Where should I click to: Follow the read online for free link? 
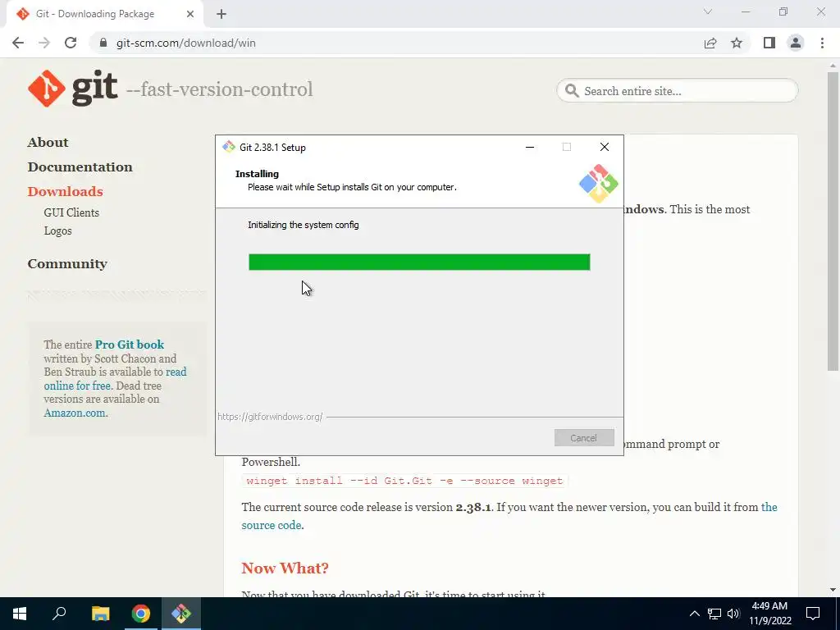click(x=115, y=379)
